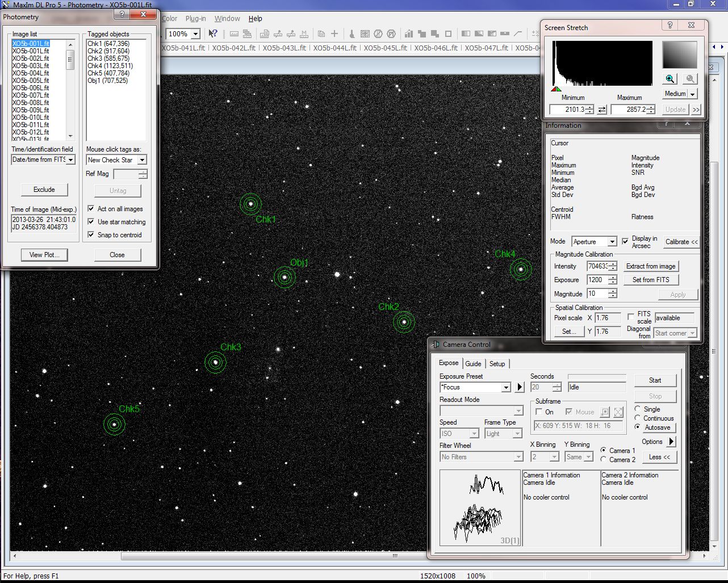Open the Mouse click tags as dropdown
728x583 pixels.
pos(142,160)
